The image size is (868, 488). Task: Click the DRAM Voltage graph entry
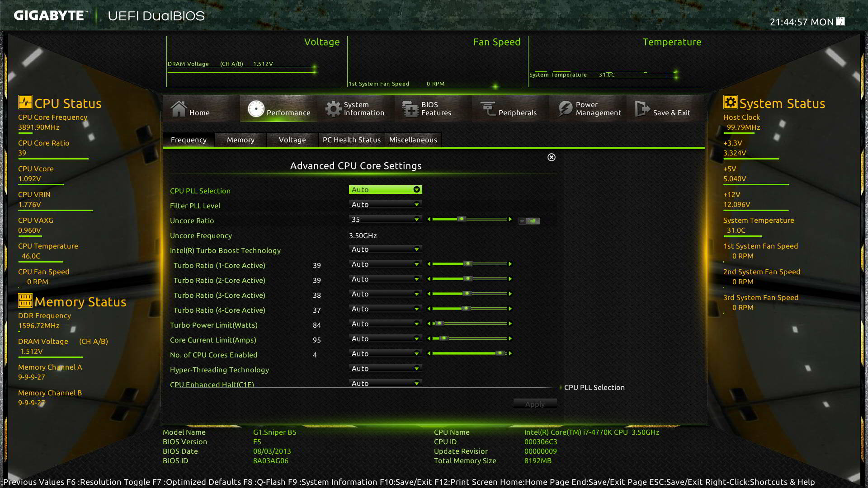coord(220,64)
